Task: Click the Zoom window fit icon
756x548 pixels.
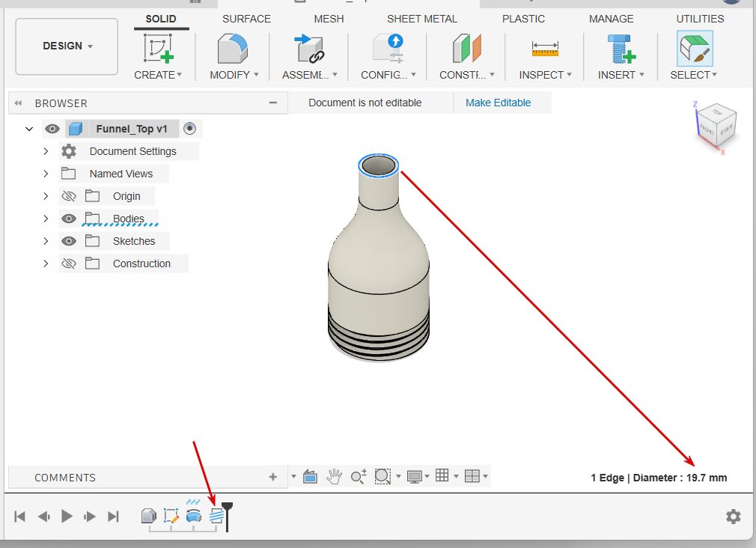Action: point(382,477)
